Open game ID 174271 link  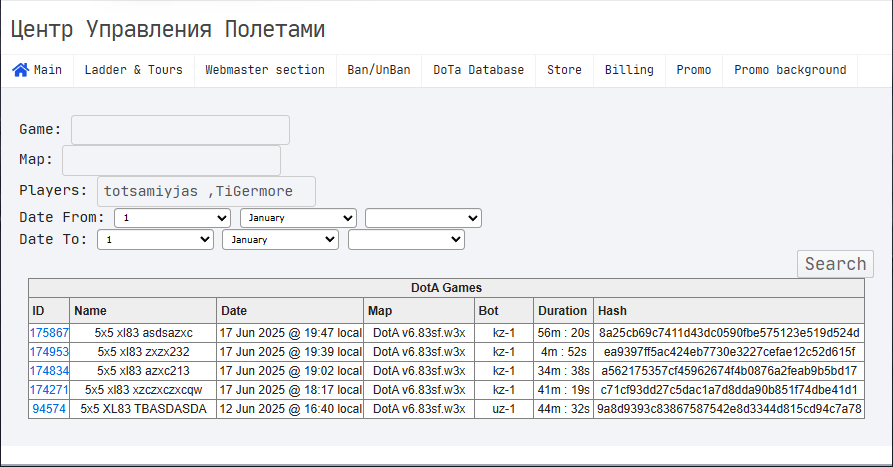tap(49, 390)
